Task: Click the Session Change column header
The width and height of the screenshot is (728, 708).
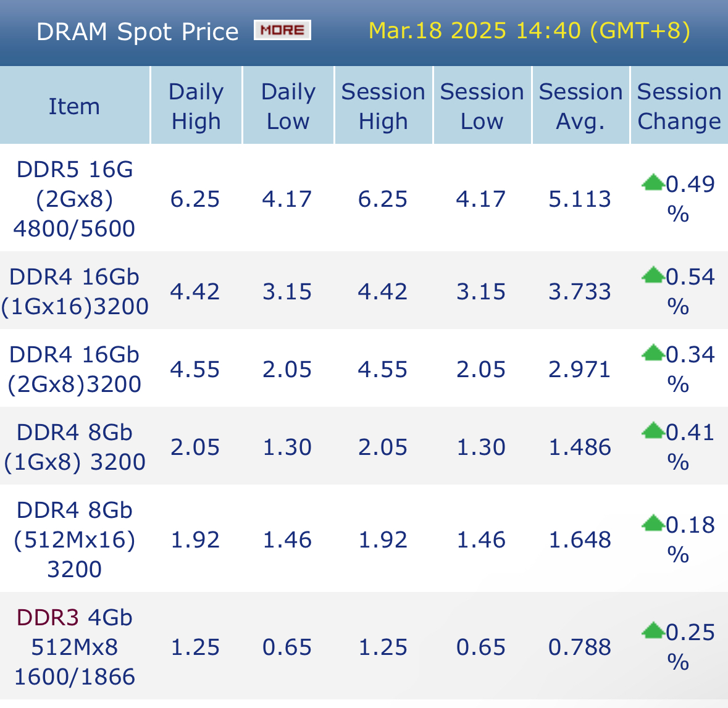Action: click(679, 106)
